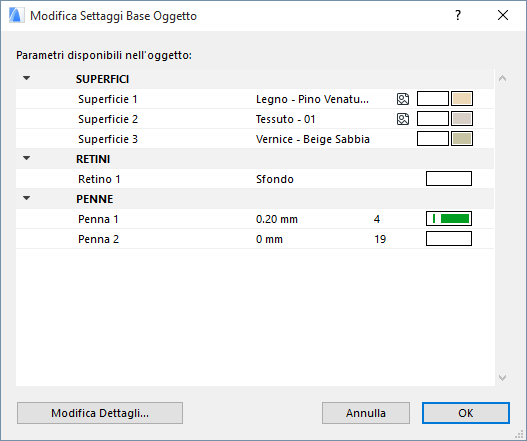Click the white preview box of Superficie 1
527x441 pixels.
[x=433, y=98]
